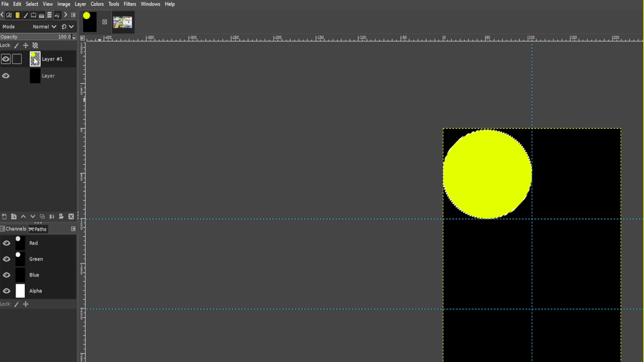Viewport: 644px width, 362px height.
Task: Open the Select menu
Action: (32, 4)
